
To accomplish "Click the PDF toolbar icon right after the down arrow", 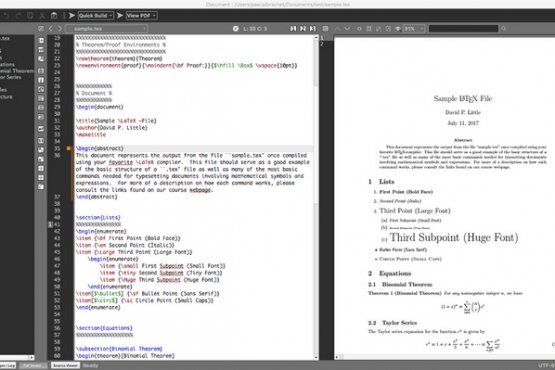I will [359, 29].
